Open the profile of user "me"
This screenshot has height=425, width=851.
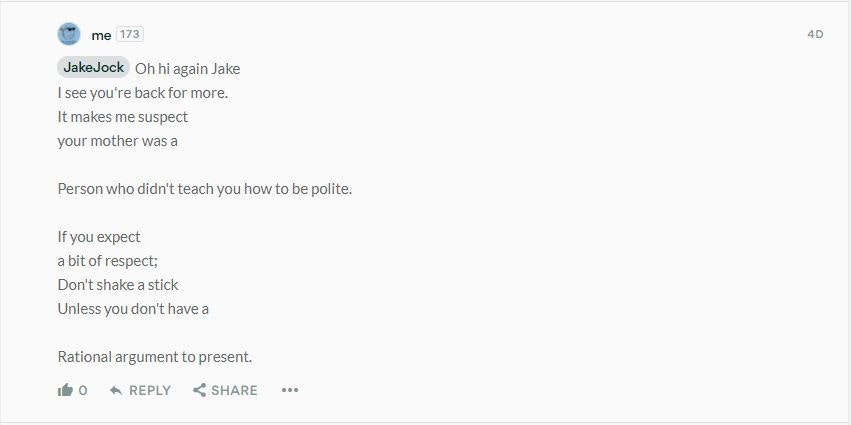pyautogui.click(x=101, y=35)
